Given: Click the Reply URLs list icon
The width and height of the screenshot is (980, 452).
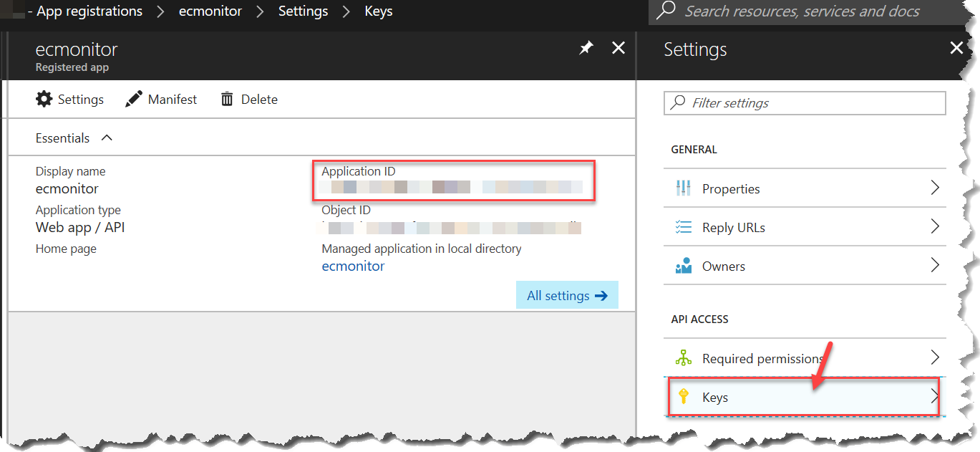Looking at the screenshot, I should pos(684,227).
